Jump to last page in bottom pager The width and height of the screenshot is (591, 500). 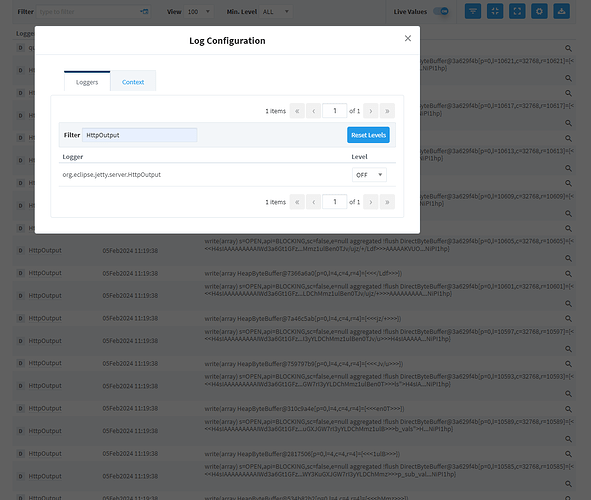(387, 202)
